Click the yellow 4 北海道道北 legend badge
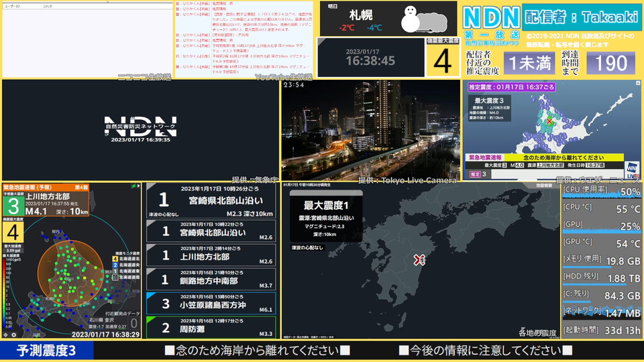This screenshot has width=644, height=362. tap(115, 259)
